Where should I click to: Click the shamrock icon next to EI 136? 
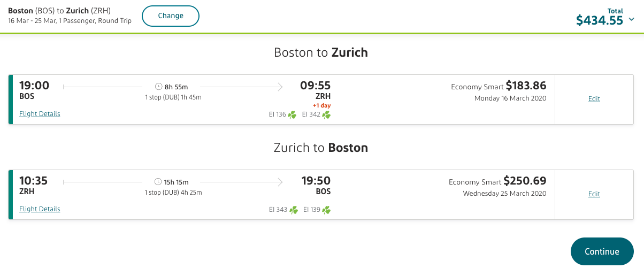(292, 114)
